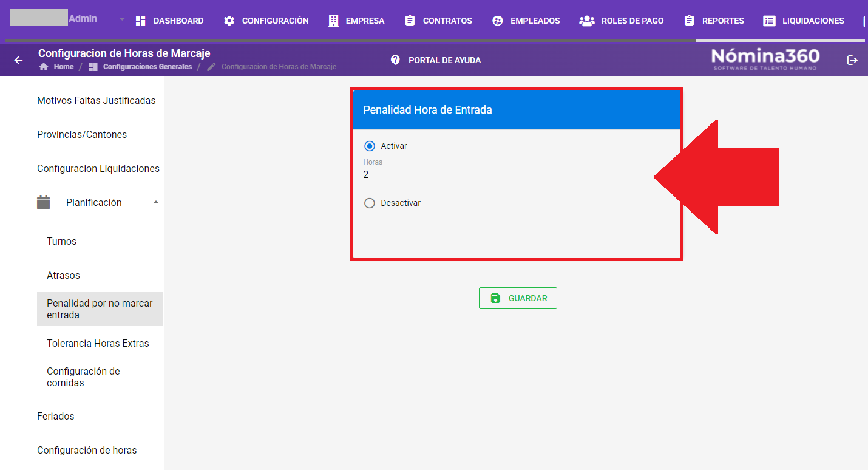Click the page title Configuracion de Horas de Marcaje
Viewport: 868px width, 470px height.
tap(124, 53)
